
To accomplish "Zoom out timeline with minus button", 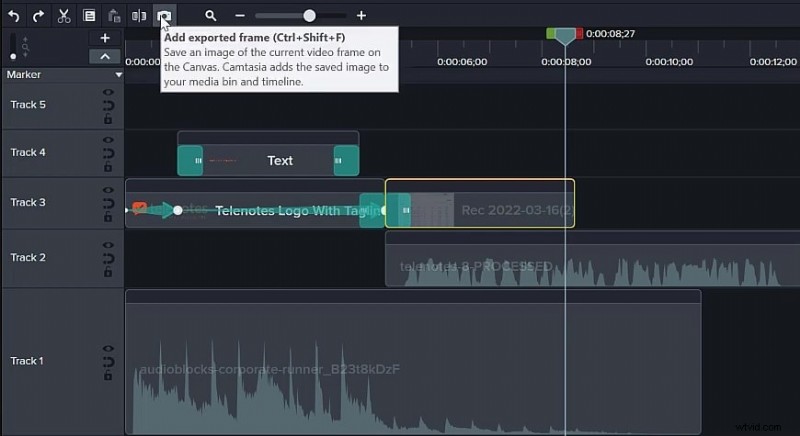I will [240, 16].
